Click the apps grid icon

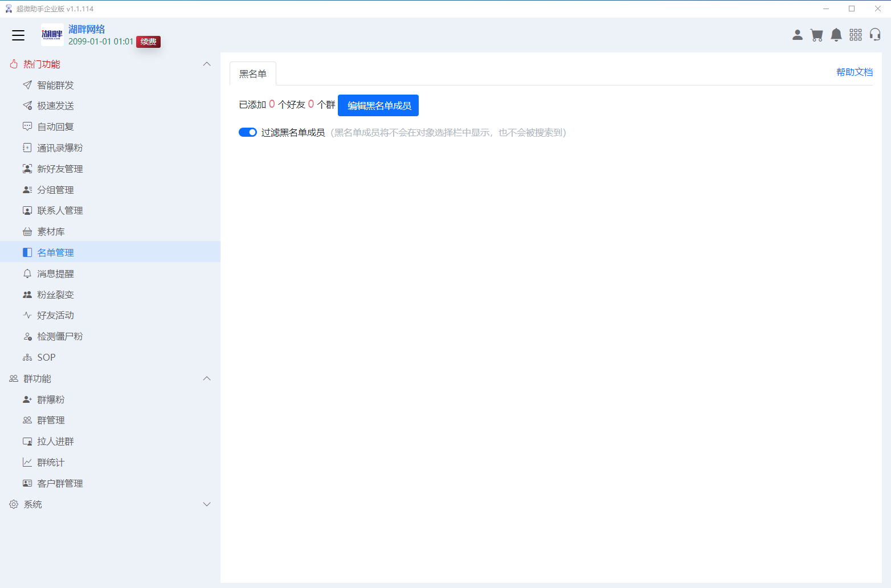point(855,35)
